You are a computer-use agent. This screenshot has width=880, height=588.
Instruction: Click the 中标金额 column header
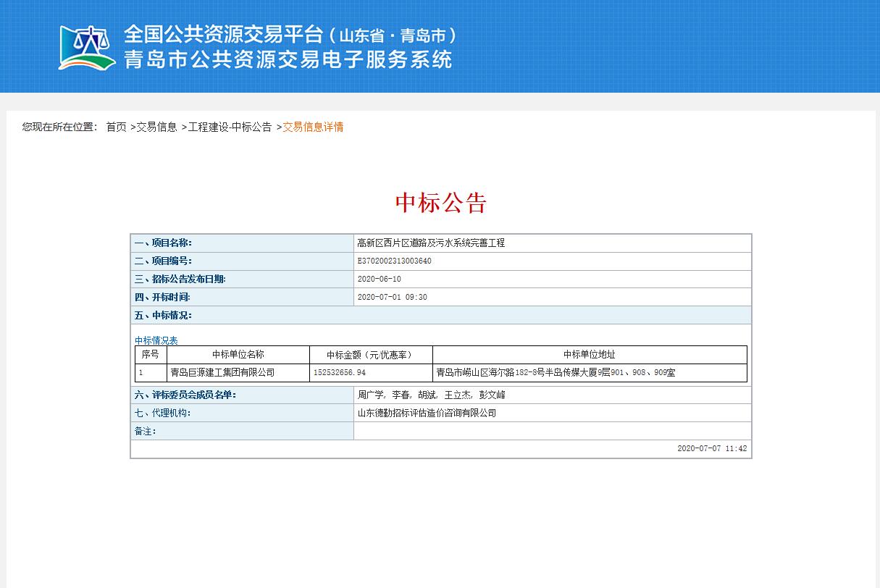(370, 355)
